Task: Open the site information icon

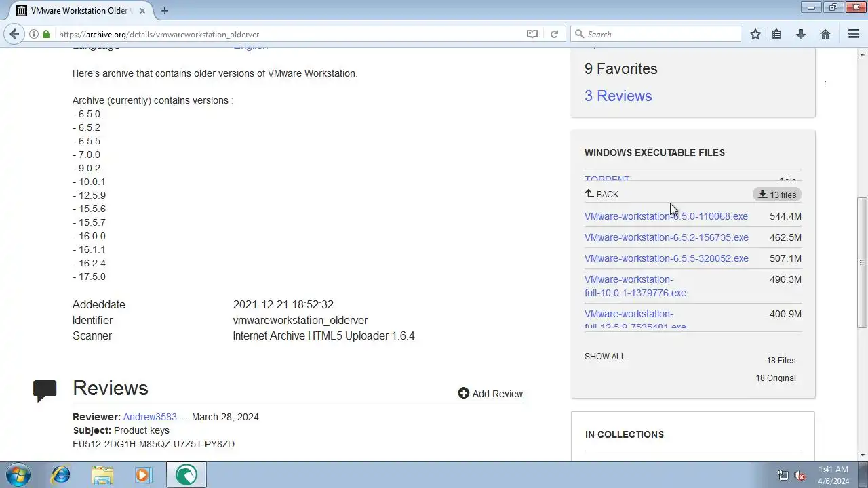Action: [x=33, y=34]
